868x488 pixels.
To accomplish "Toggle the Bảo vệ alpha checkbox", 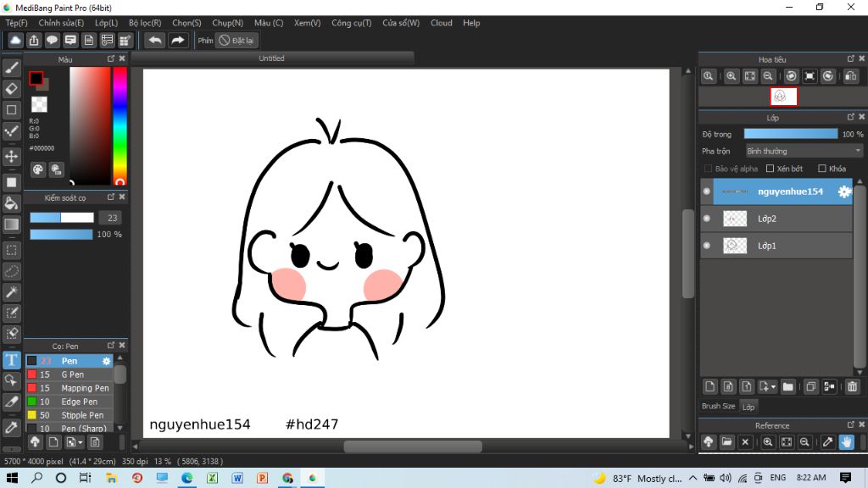I will [x=708, y=169].
